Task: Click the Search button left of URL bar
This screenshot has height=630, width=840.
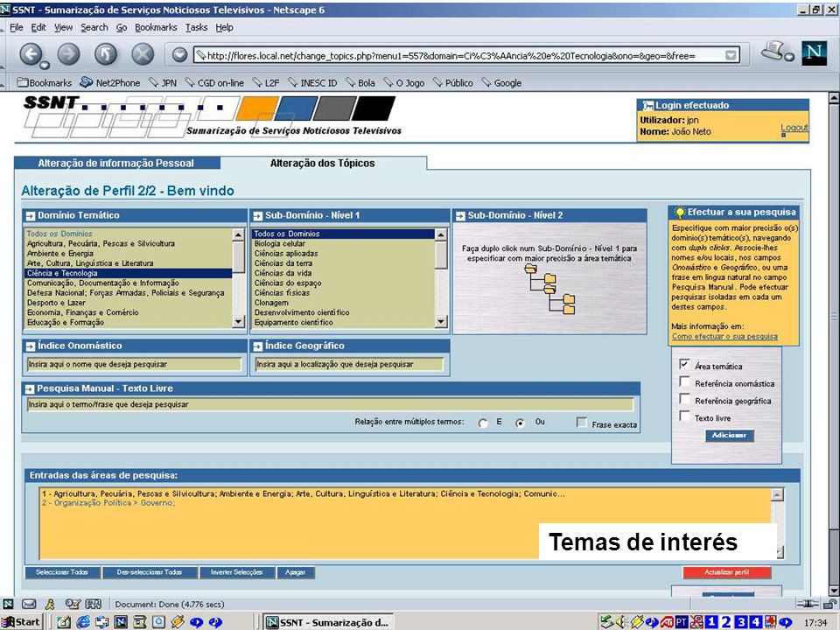Action: click(x=180, y=54)
